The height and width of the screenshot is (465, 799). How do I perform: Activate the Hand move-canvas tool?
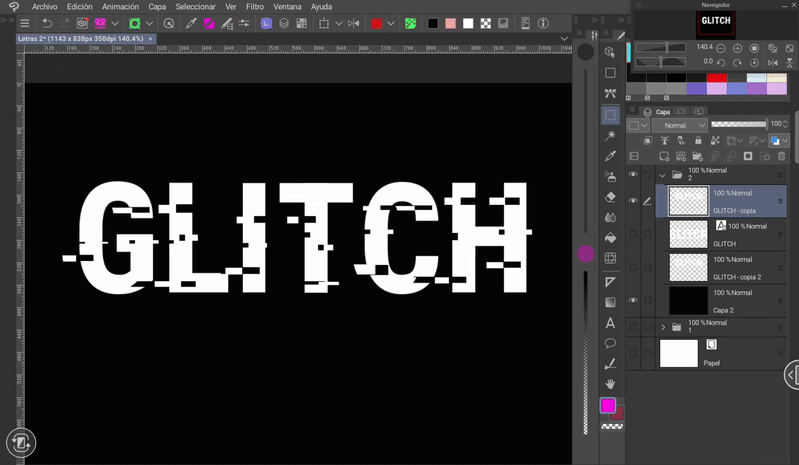610,384
